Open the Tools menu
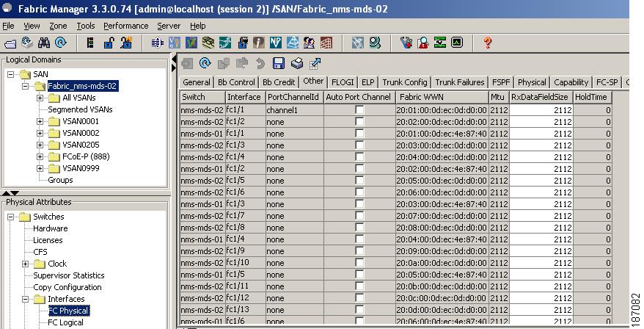This screenshot has width=644, height=329. coord(85,26)
